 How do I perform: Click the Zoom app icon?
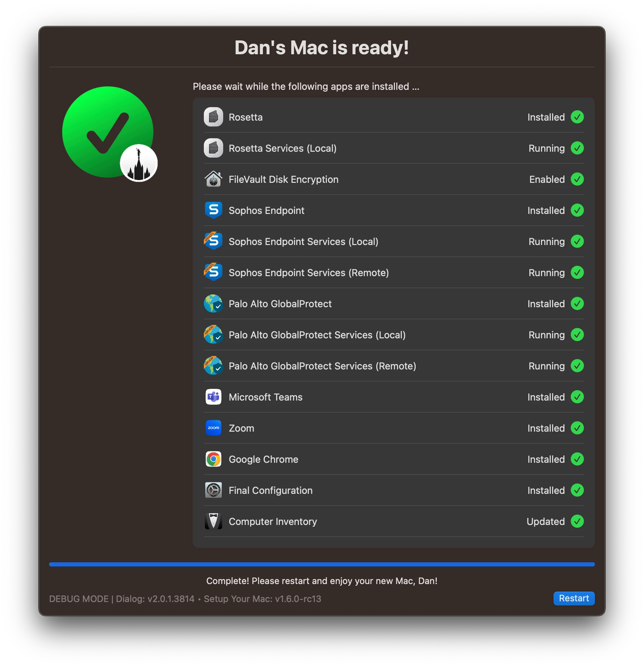213,428
